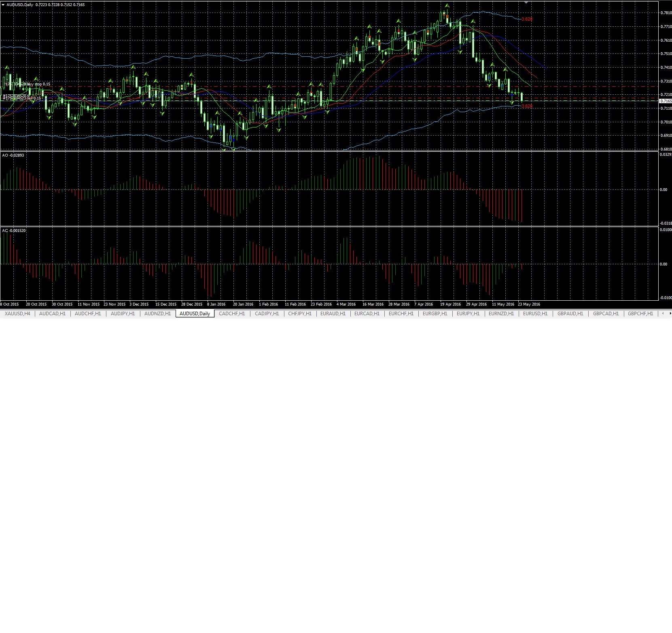Viewport: 672px width, 633px height.
Task: Open the one-click trading arrow beside AUDUSD,Daily
Action: pyautogui.click(x=3, y=5)
